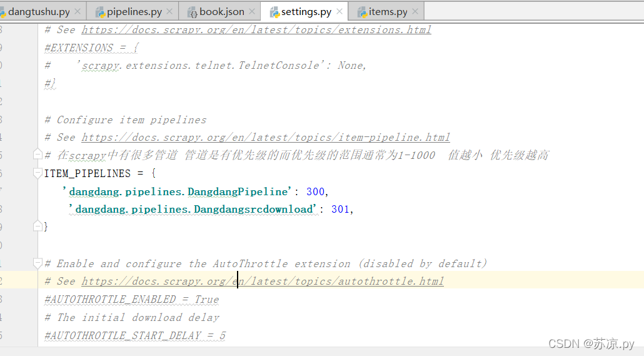Open the item-pipeline.html documentation link
This screenshot has width=644, height=356.
pos(266,137)
